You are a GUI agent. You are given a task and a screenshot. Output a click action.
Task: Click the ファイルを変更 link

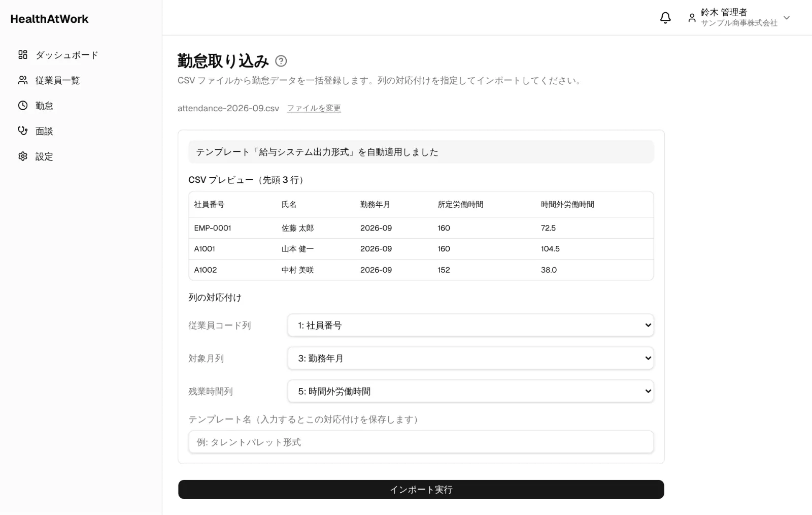pyautogui.click(x=314, y=108)
